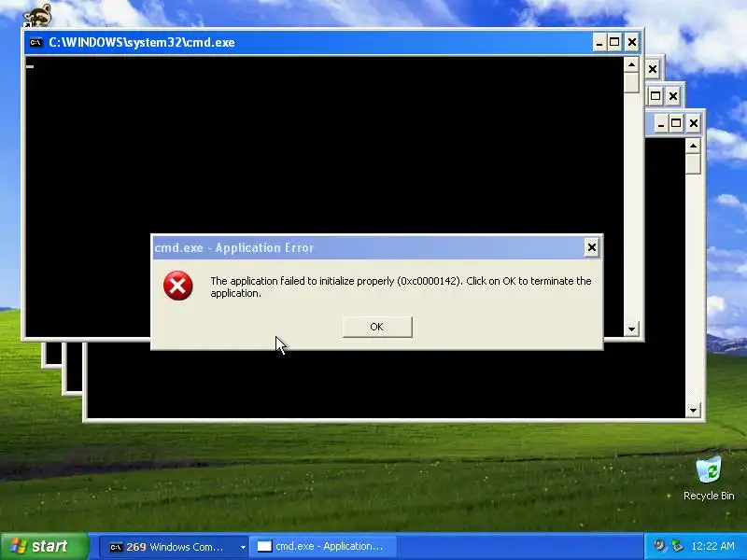The height and width of the screenshot is (560, 747).
Task: Click the system tray clock showing 12:22 AM
Action: (x=712, y=546)
